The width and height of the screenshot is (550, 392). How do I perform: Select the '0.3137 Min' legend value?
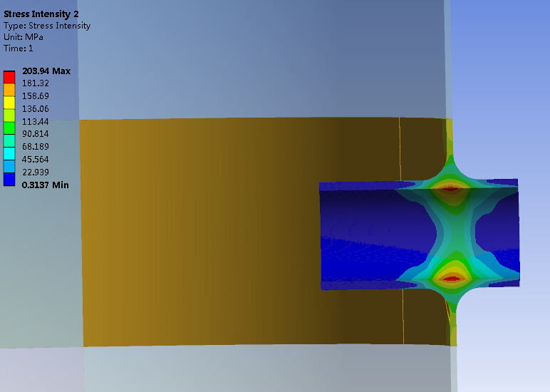(x=46, y=185)
